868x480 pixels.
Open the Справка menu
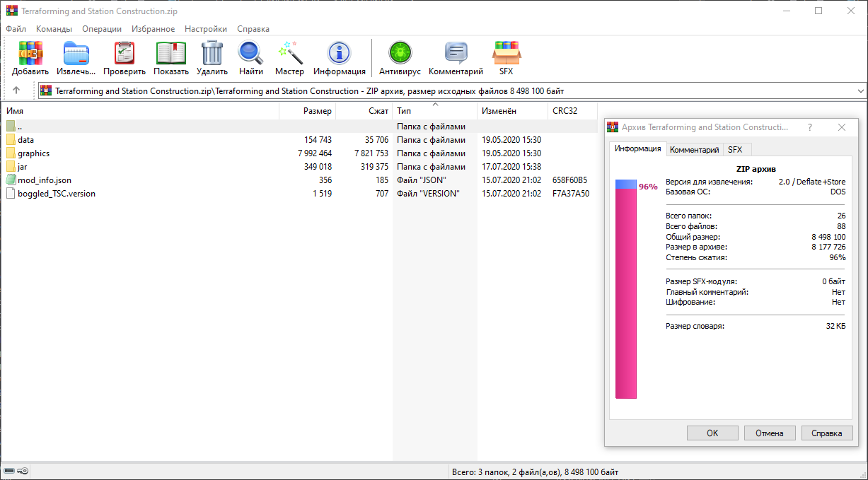pos(253,29)
